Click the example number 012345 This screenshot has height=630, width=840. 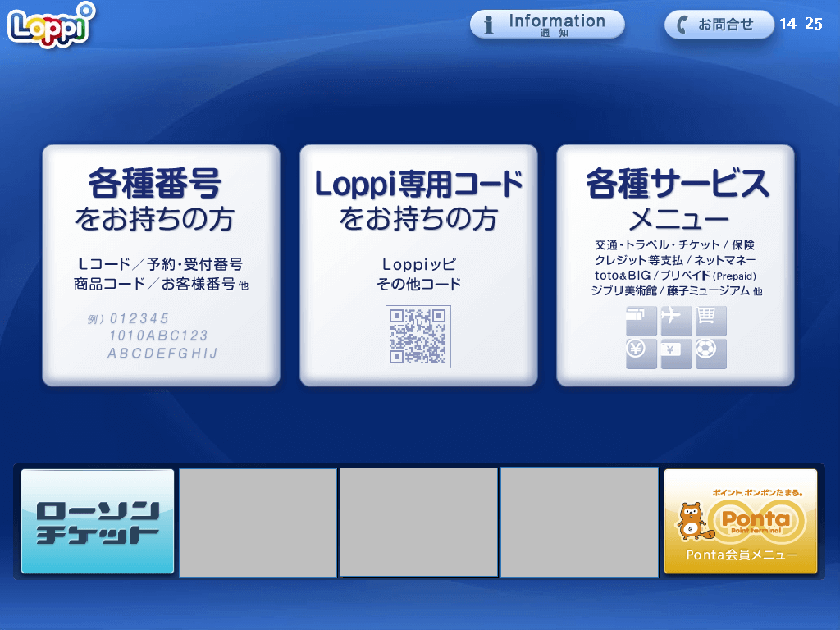click(139, 318)
